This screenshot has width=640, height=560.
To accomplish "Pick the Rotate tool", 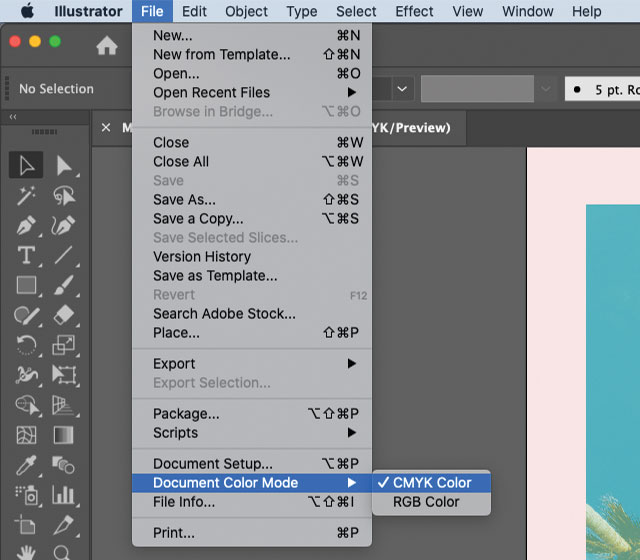I will (x=27, y=345).
